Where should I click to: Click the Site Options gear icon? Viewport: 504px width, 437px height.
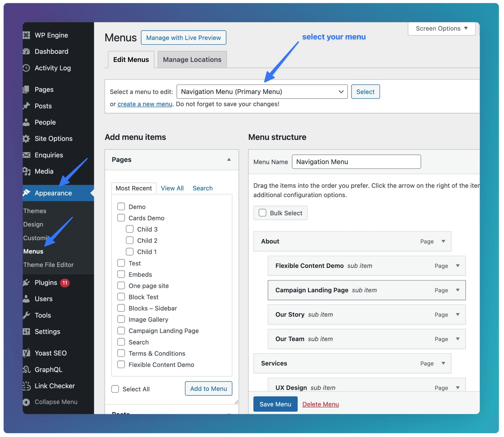coord(26,139)
